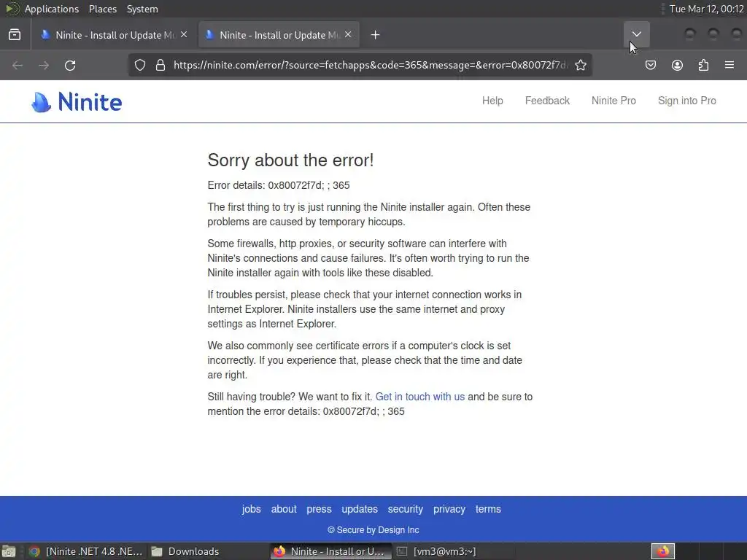Image resolution: width=747 pixels, height=560 pixels.
Task: Bookmark this page with the star icon
Action: [x=580, y=65]
